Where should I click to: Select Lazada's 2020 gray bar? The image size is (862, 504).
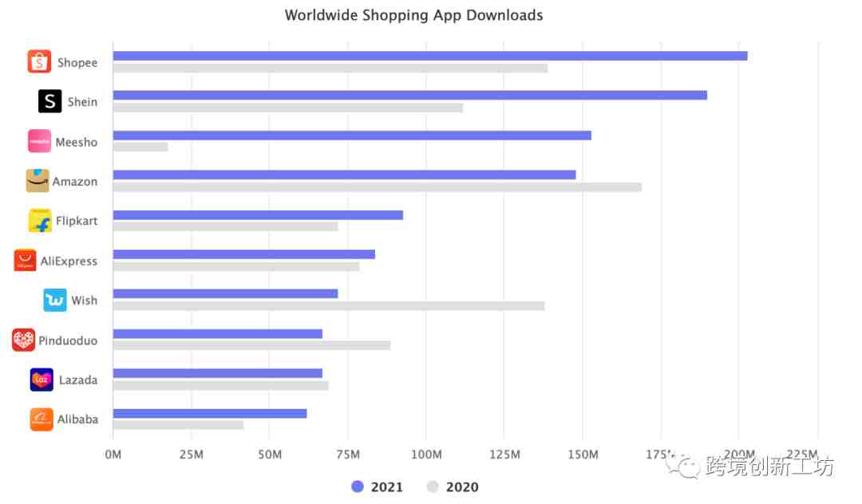click(x=220, y=385)
